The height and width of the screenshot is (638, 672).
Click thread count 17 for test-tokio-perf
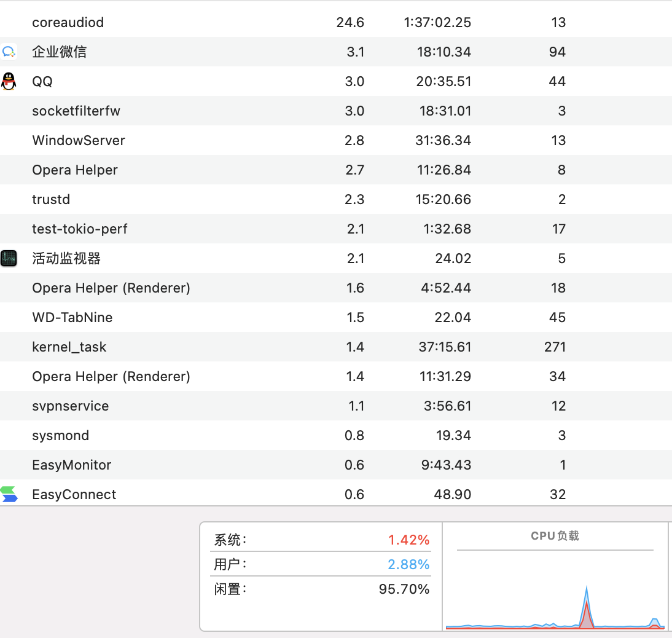pyautogui.click(x=559, y=229)
